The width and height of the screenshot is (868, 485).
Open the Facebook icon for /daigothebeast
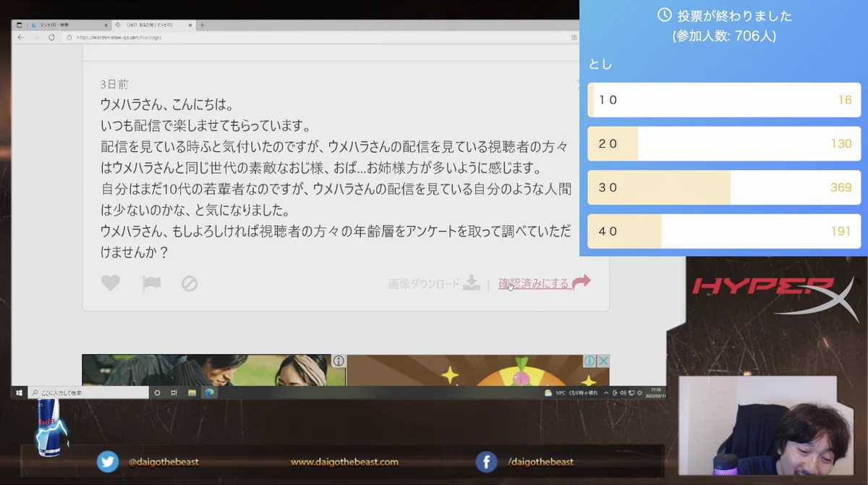pyautogui.click(x=486, y=462)
